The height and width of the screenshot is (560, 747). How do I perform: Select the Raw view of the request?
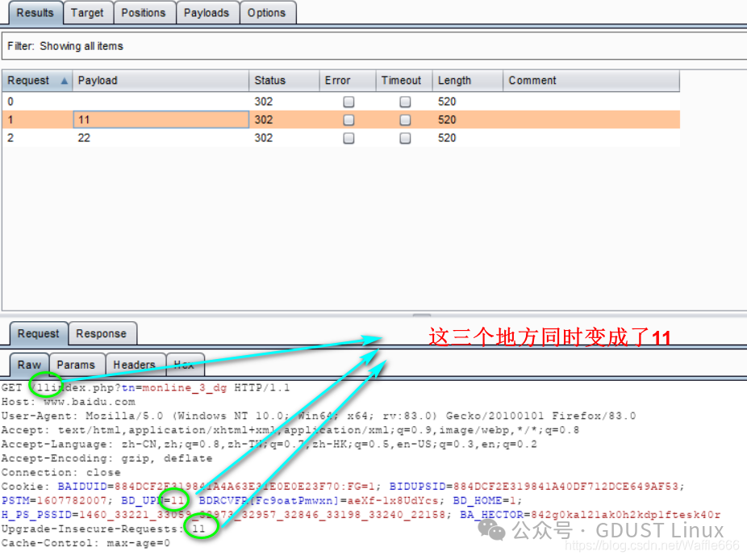coord(28,365)
